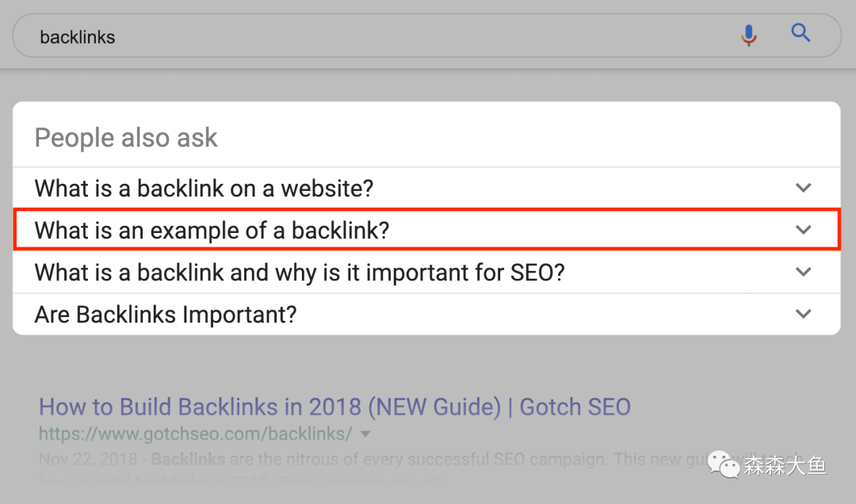Expand chevron beside 'Are Backlinks Important?'
Viewport: 856px width, 504px height.
pyautogui.click(x=804, y=314)
